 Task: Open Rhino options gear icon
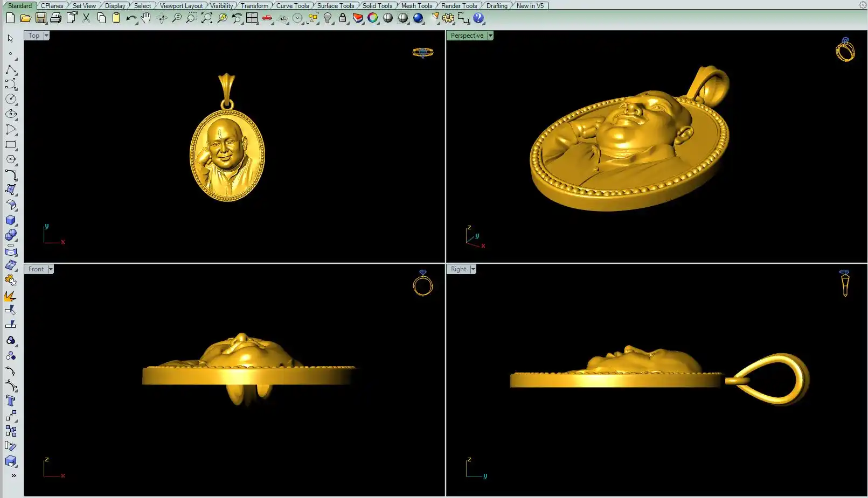point(448,18)
